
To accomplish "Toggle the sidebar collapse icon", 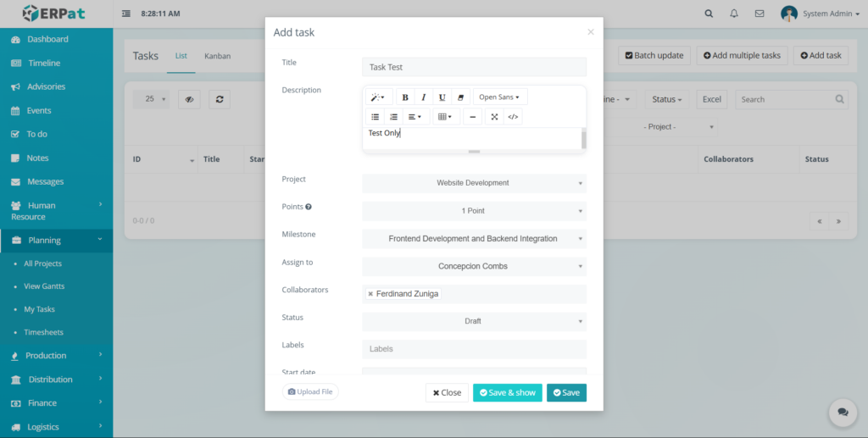I will coord(126,14).
